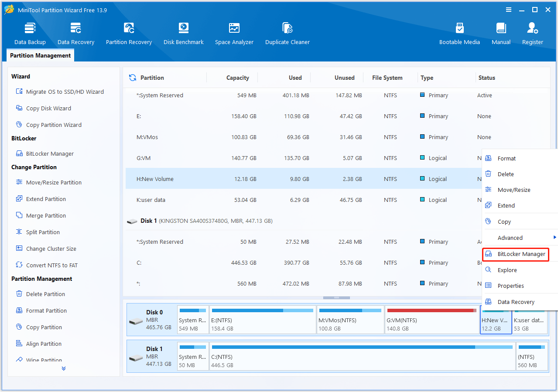This screenshot has height=392, width=558.
Task: Sort by Used column header
Action: [x=295, y=78]
